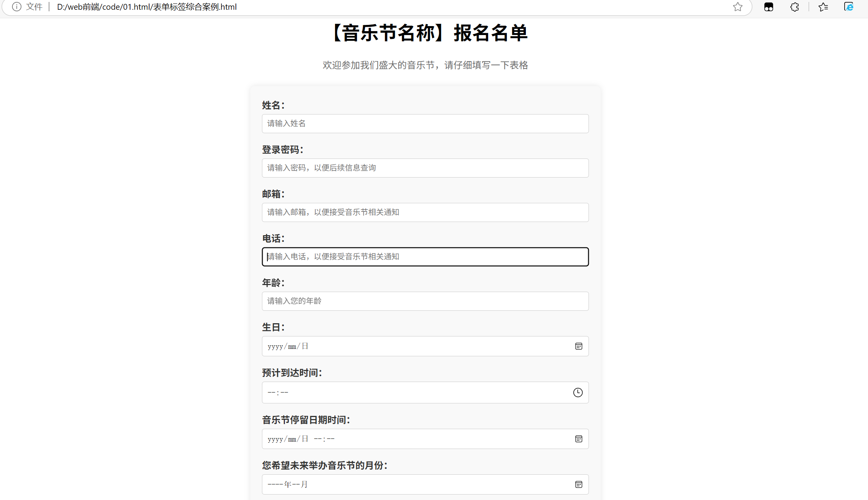Open the Extensions puzzle-piece menu

pyautogui.click(x=794, y=7)
